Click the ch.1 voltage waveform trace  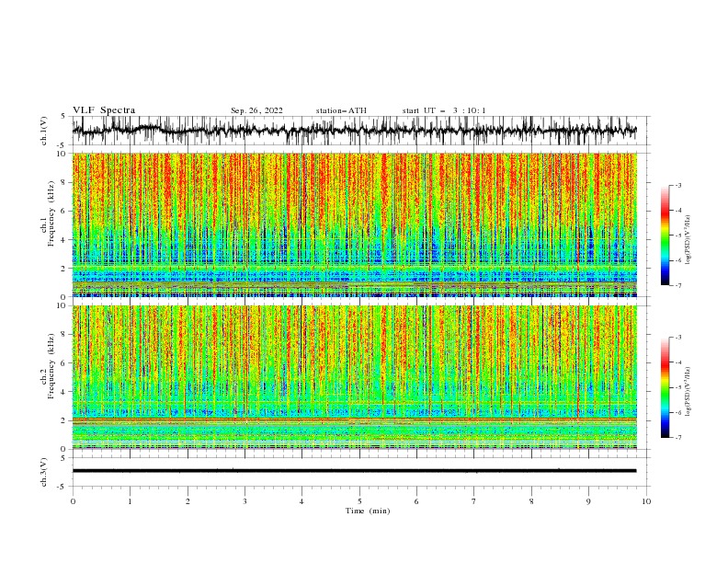(355, 131)
